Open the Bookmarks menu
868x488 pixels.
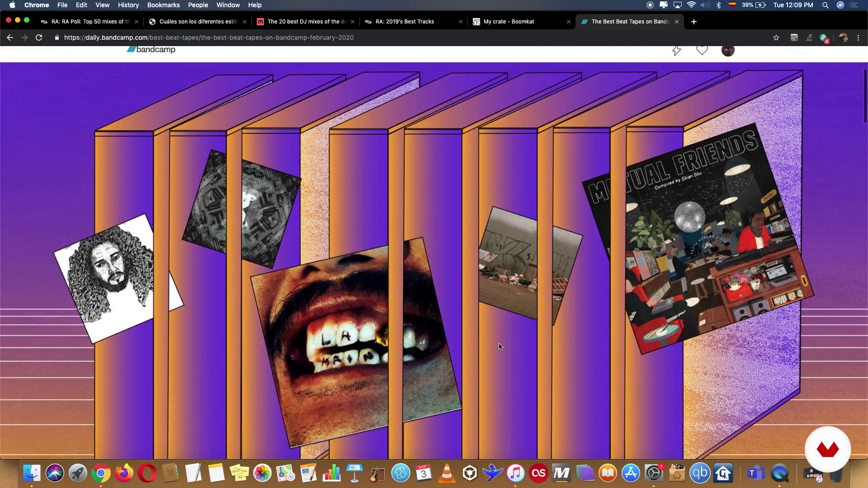(x=163, y=5)
